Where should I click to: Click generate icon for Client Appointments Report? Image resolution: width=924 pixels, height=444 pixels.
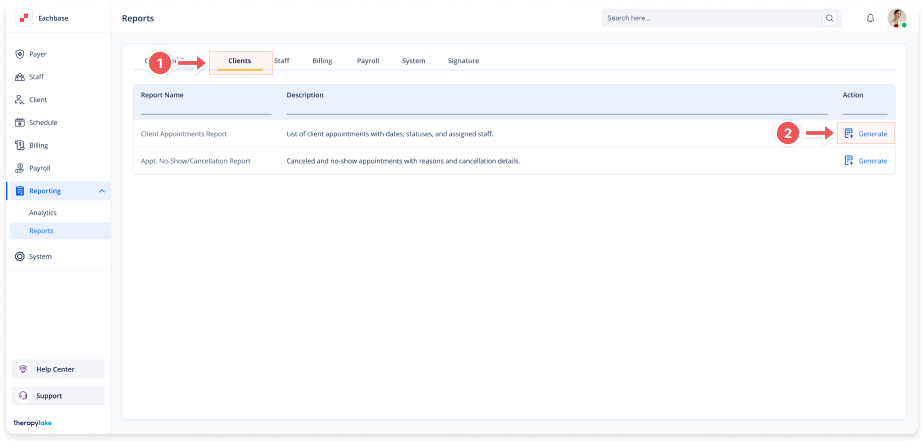pos(849,133)
